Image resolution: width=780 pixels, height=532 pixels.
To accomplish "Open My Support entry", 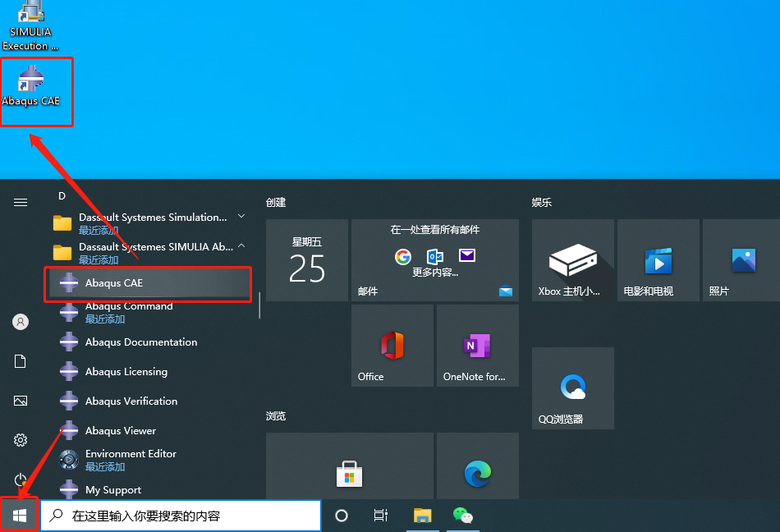I will [x=148, y=490].
